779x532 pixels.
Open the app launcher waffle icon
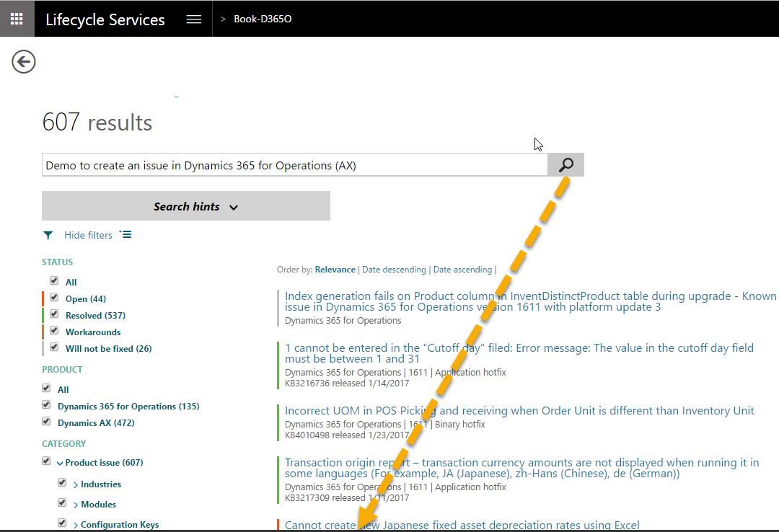[17, 19]
